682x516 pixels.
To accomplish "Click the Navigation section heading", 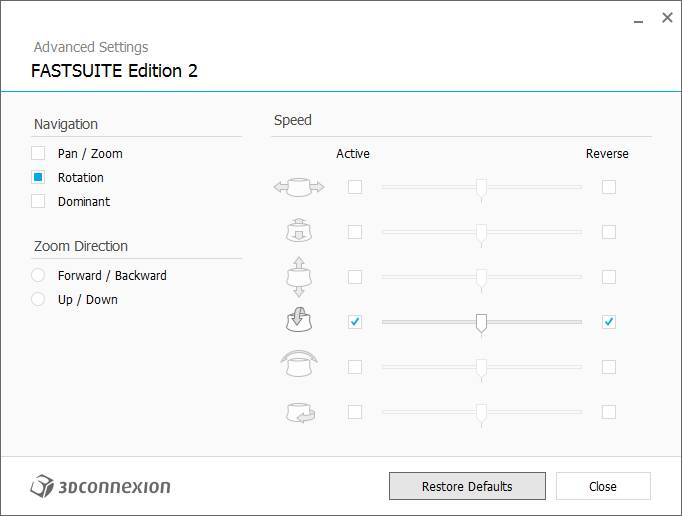I will [x=66, y=124].
